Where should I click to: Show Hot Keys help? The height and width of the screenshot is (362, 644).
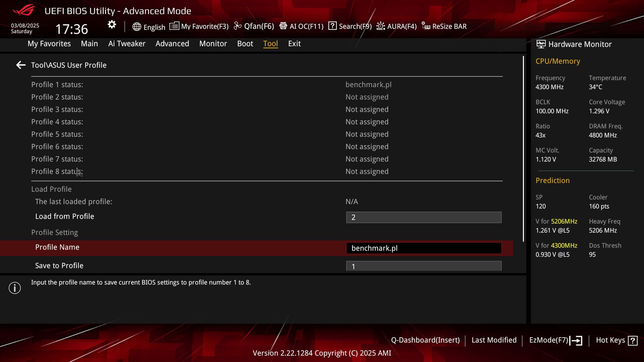pos(616,340)
